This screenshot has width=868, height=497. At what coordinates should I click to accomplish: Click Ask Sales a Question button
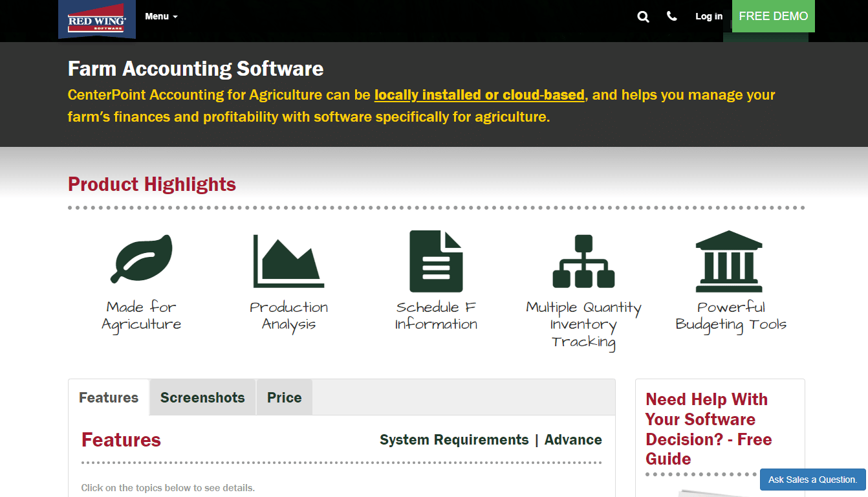coord(813,480)
